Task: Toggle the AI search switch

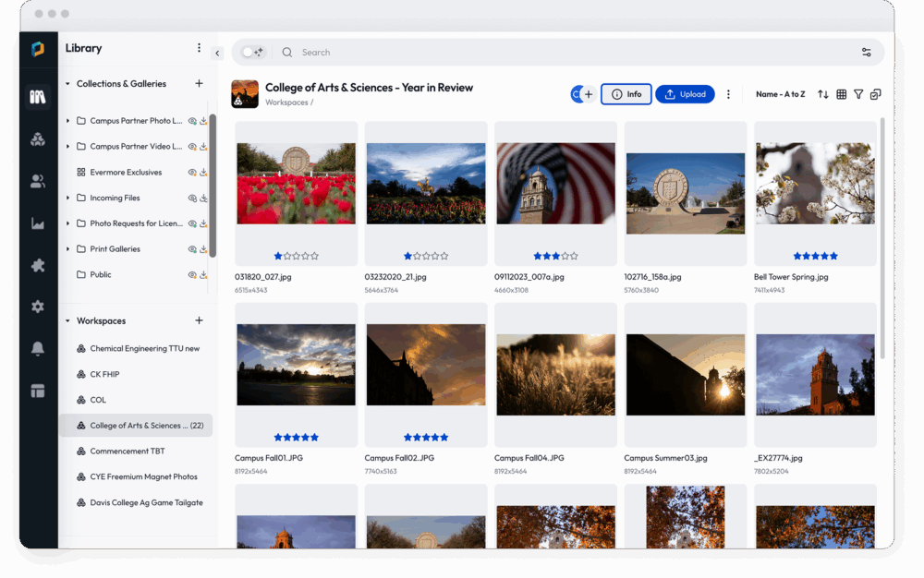Action: click(252, 53)
